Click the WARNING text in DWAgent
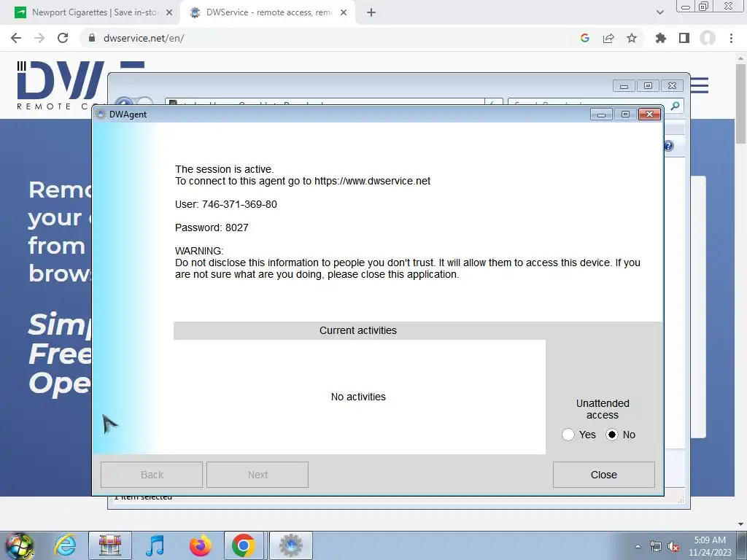Viewport: 747px width, 560px height. [x=199, y=251]
